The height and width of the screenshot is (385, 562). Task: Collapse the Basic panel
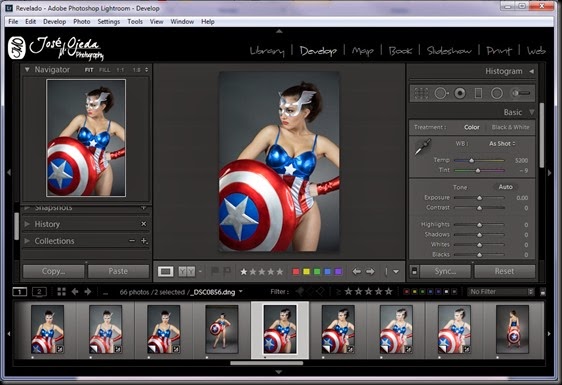[532, 112]
